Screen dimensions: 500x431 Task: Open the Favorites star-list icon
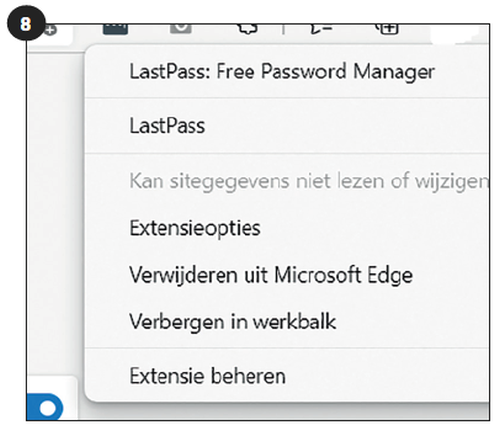point(321,29)
